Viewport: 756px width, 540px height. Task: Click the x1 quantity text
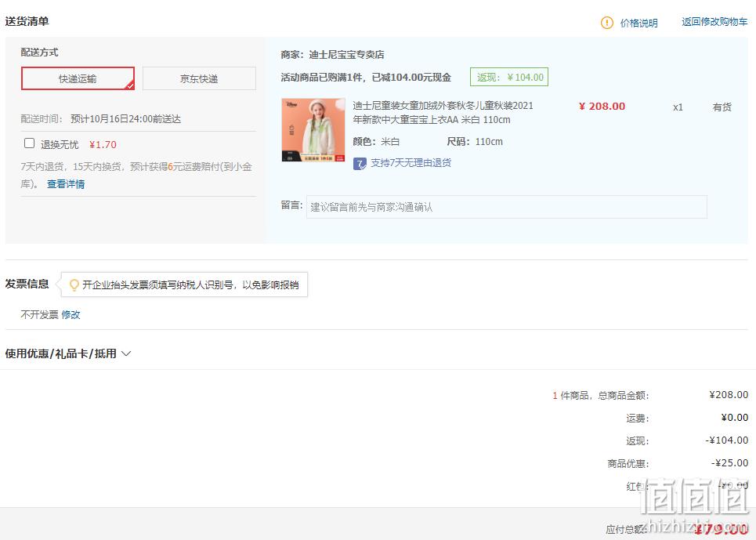point(678,107)
